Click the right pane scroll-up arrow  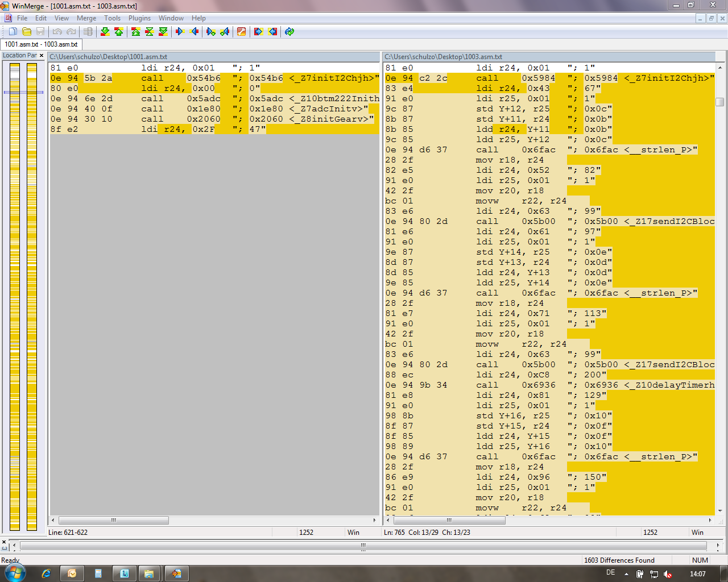click(x=719, y=67)
